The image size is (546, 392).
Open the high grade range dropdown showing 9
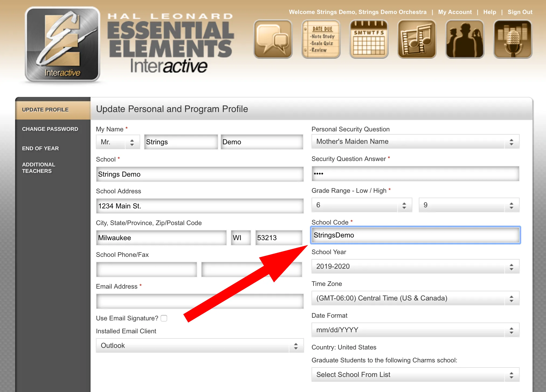coord(469,205)
